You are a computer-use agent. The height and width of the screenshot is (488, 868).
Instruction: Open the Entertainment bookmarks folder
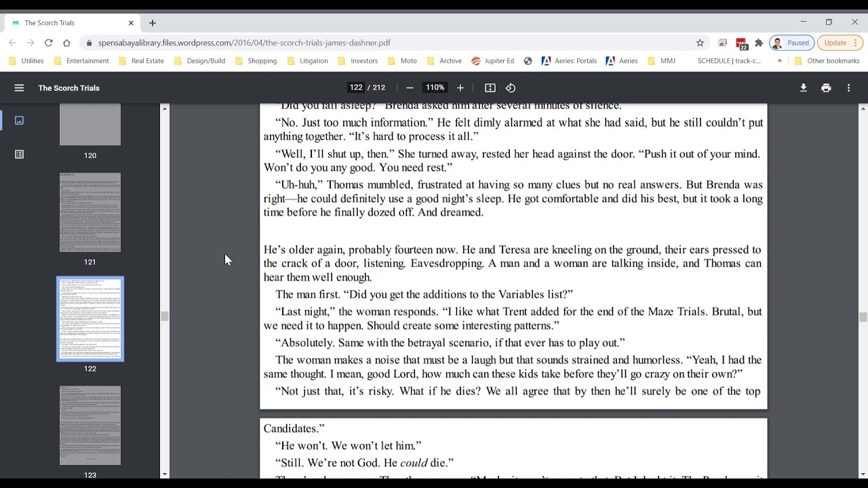pyautogui.click(x=81, y=61)
